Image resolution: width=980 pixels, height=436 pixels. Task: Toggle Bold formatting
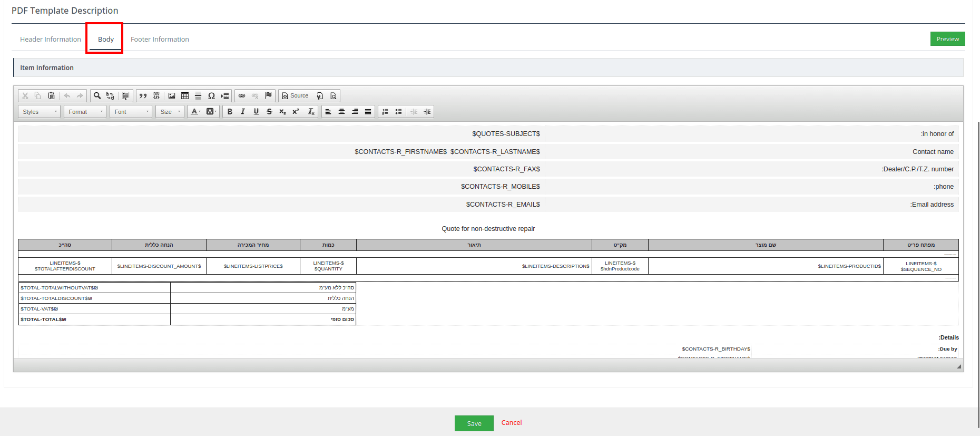(x=230, y=111)
